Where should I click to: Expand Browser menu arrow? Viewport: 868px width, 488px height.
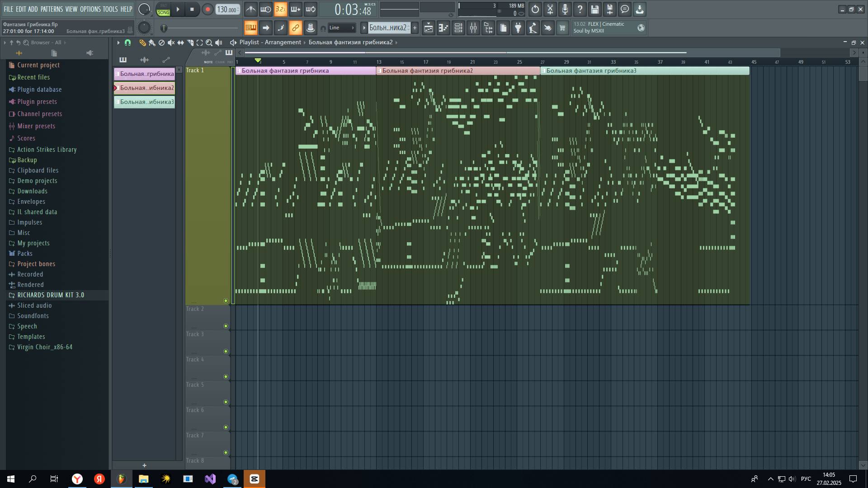point(5,42)
